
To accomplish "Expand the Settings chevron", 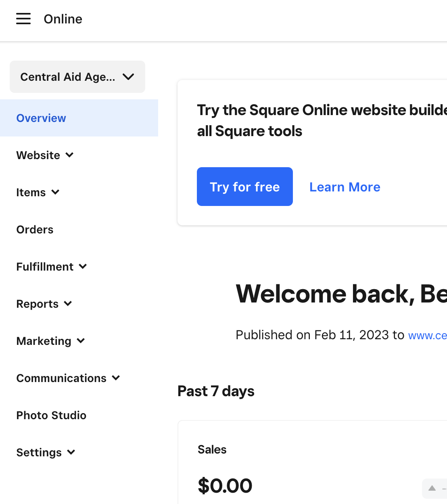I will (x=71, y=452).
